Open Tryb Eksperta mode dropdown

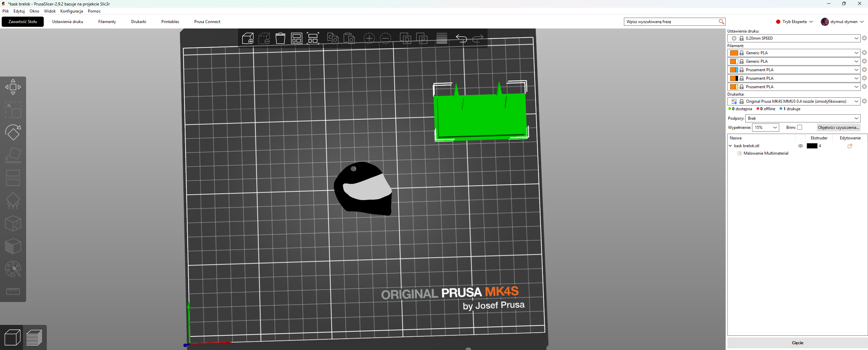pos(794,22)
